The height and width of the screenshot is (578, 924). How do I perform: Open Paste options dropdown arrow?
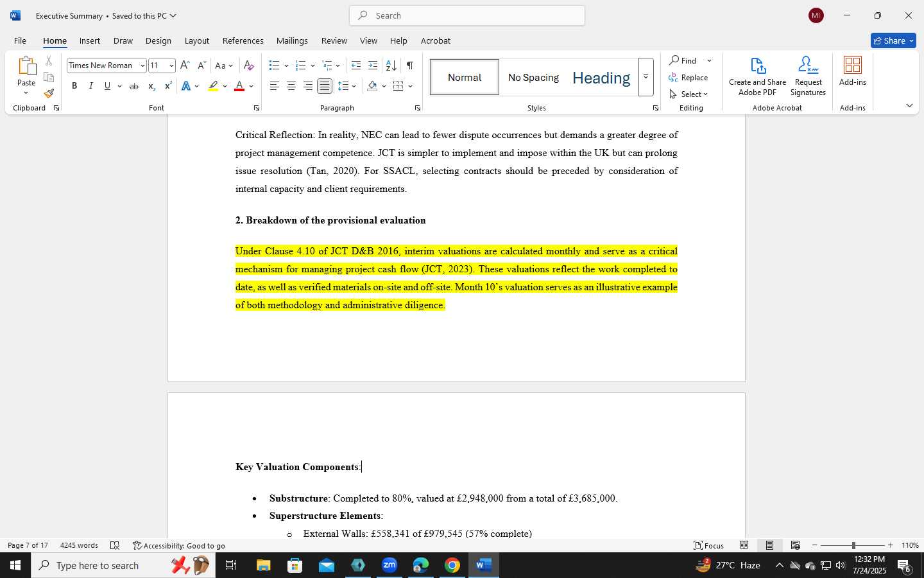(26, 93)
